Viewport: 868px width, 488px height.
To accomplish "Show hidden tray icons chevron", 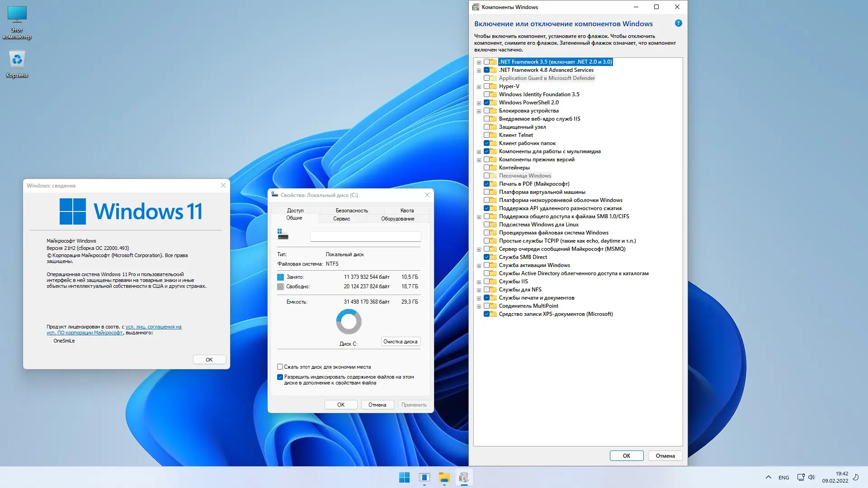I will [768, 477].
